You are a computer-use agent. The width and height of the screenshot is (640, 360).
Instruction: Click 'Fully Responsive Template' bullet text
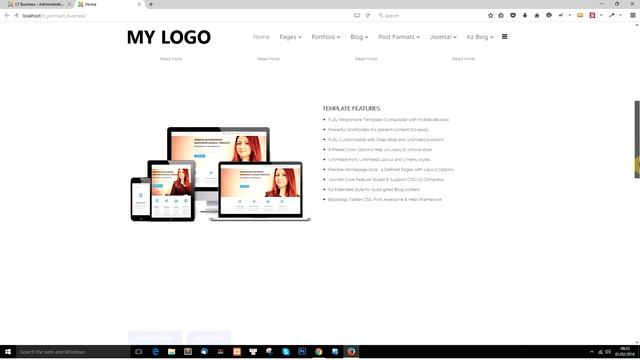[x=389, y=120]
